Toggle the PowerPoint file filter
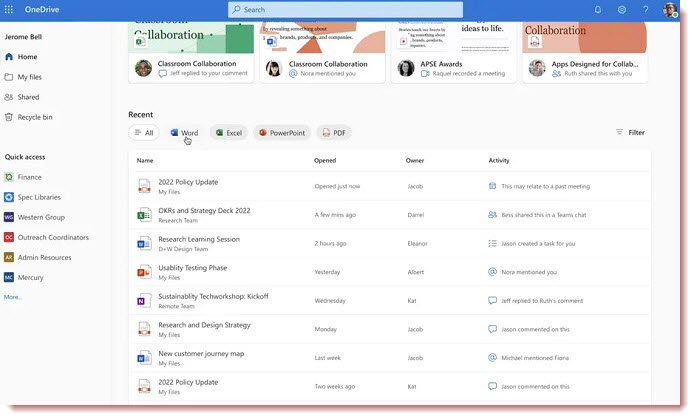695x420 pixels. coord(281,132)
